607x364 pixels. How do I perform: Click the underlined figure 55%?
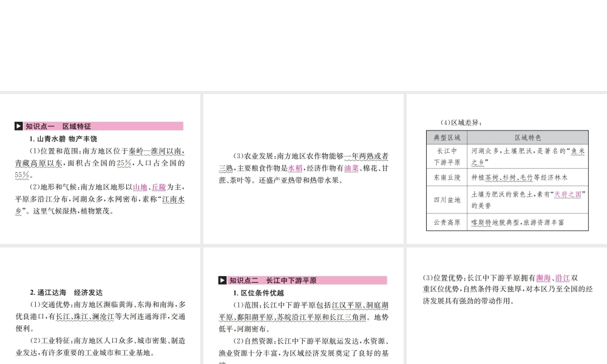[22, 175]
